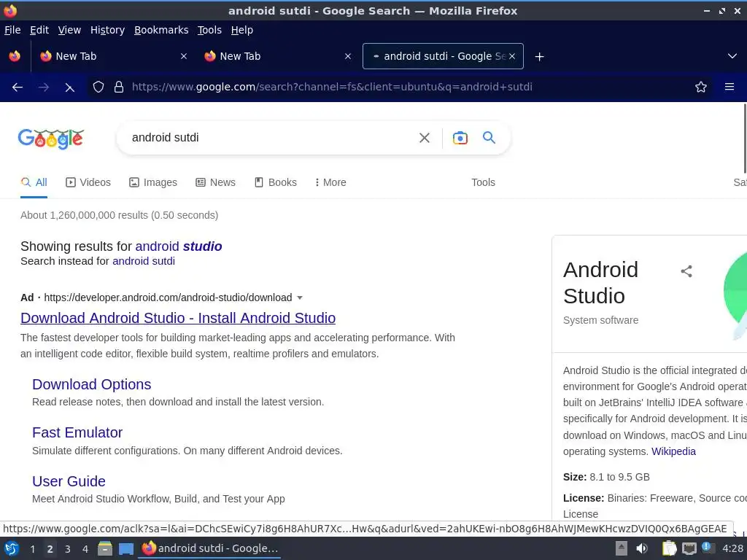Open the Firefox hamburger menu
747x560 pixels.
click(x=729, y=87)
